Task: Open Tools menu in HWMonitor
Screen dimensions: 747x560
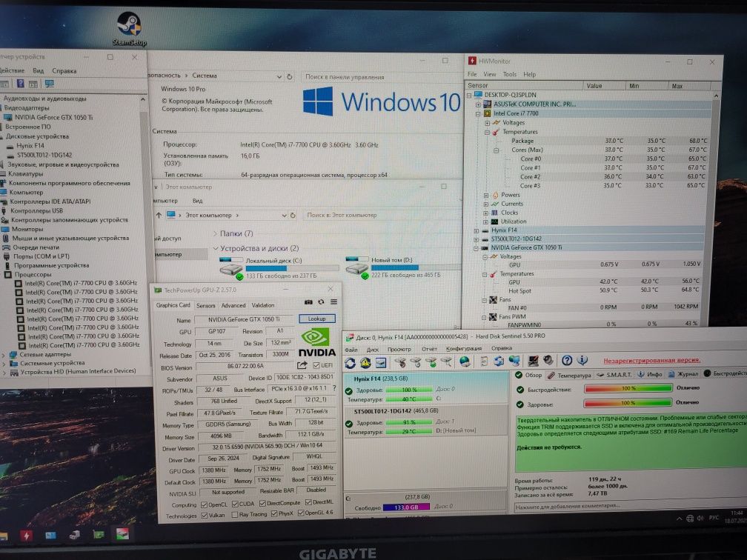Action: click(509, 74)
